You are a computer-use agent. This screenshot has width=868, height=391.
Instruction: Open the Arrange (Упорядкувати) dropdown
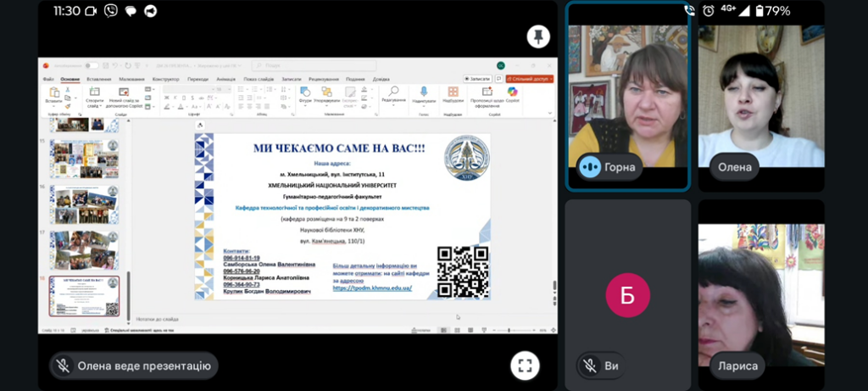pos(326,93)
